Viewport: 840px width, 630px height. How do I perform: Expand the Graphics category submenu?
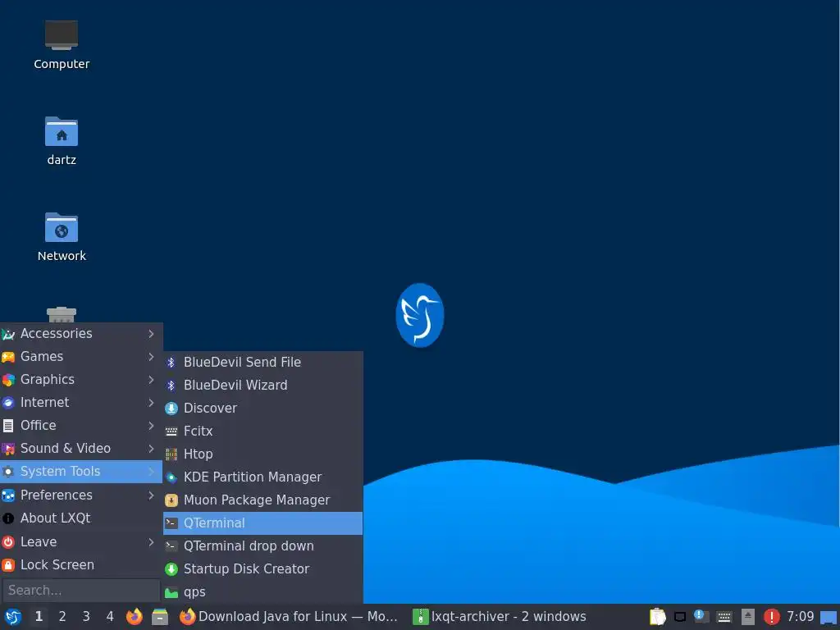click(81, 380)
